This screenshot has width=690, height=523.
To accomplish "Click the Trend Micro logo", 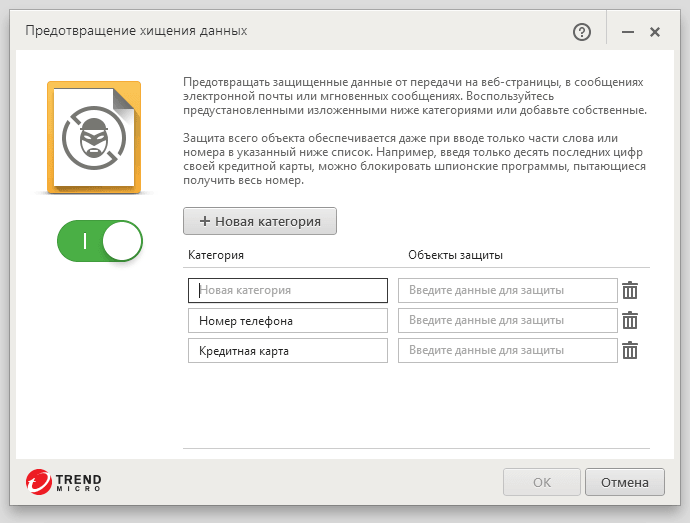I will 63,482.
